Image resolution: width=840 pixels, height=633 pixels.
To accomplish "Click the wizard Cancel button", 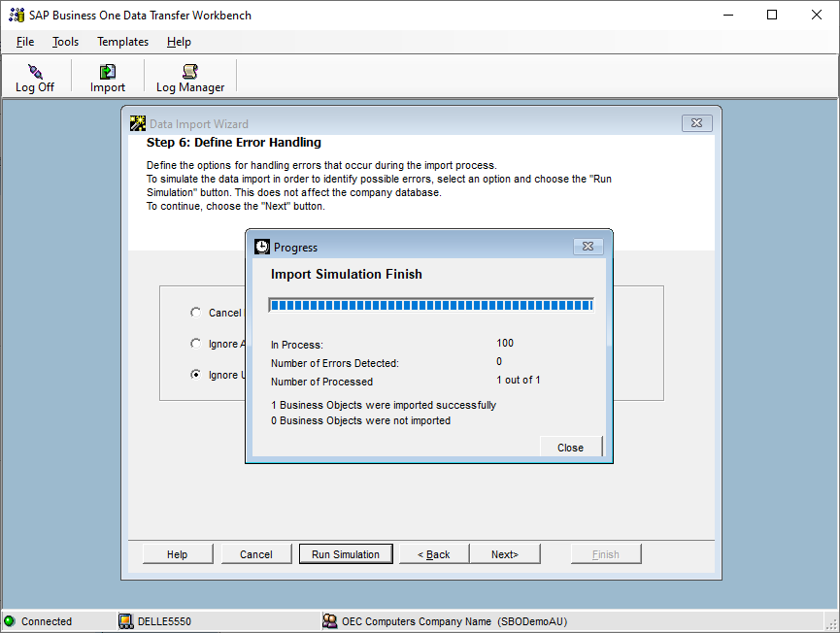I will (x=256, y=554).
